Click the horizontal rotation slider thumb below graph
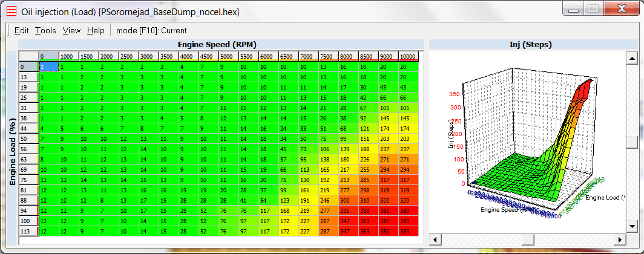Viewport: 644px width, 254px height. (528, 238)
